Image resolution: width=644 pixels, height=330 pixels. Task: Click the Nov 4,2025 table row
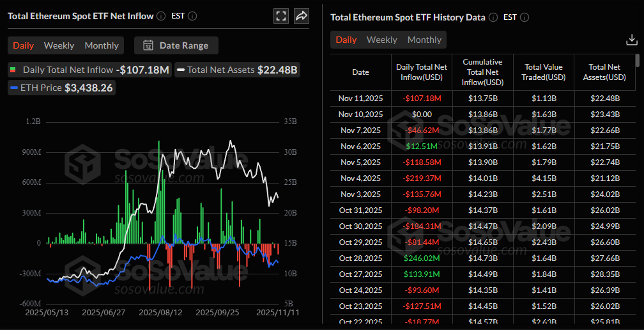coord(483,178)
